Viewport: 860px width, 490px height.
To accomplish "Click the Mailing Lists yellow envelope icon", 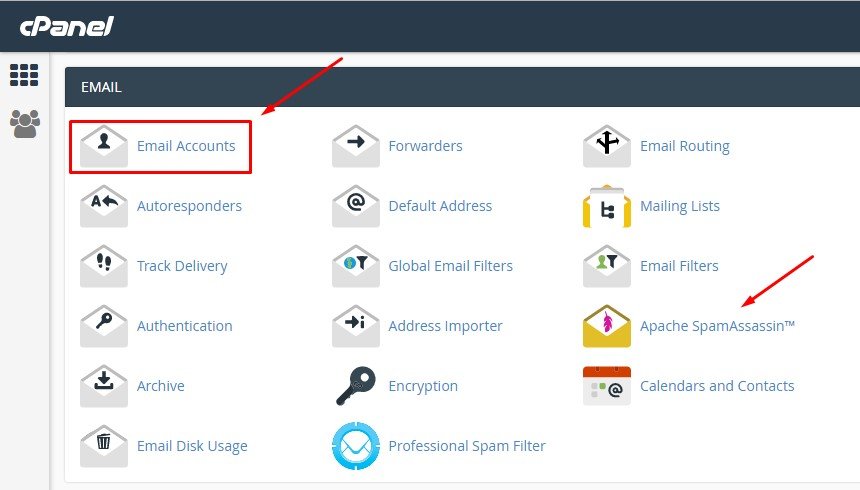I will pos(607,206).
